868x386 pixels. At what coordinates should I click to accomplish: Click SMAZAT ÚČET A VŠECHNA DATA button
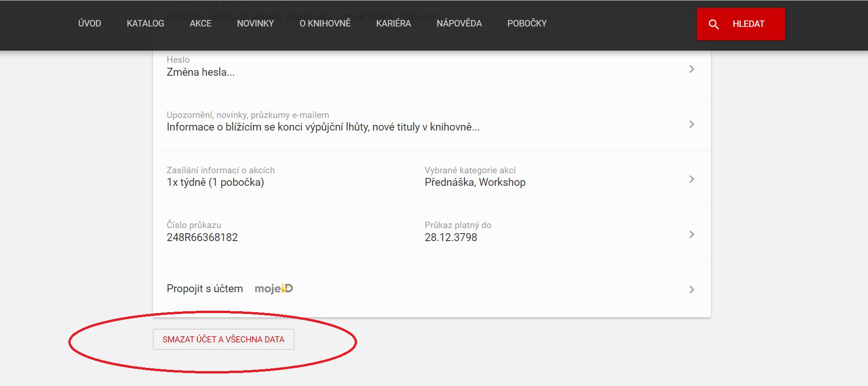[x=223, y=339]
